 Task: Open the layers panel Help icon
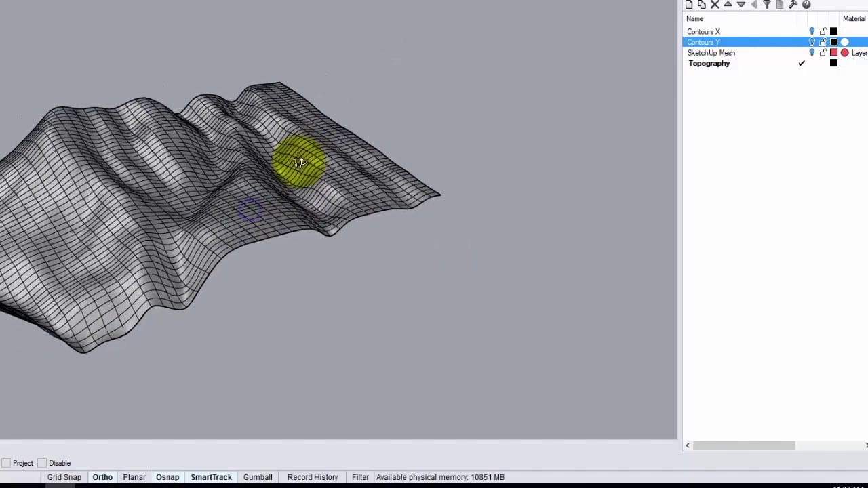coord(806,5)
